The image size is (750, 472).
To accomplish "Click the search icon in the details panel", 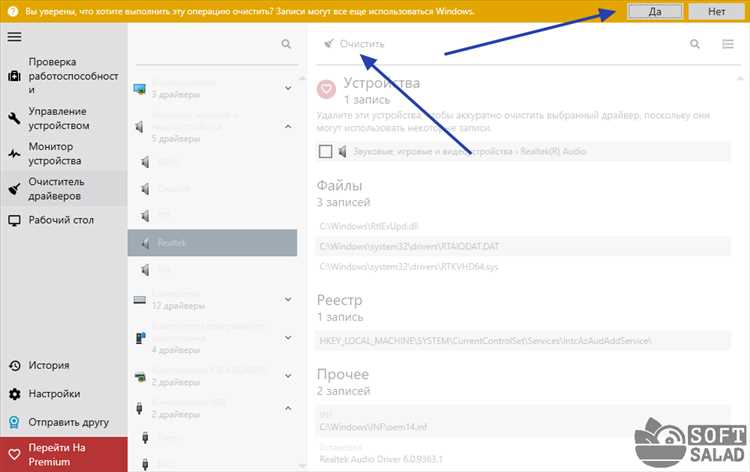I will 695,44.
